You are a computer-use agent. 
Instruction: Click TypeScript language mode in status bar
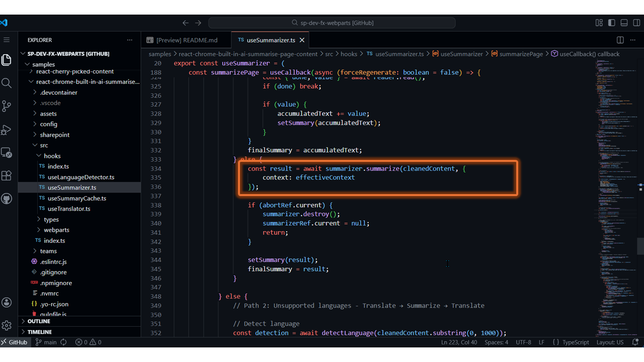point(575,342)
